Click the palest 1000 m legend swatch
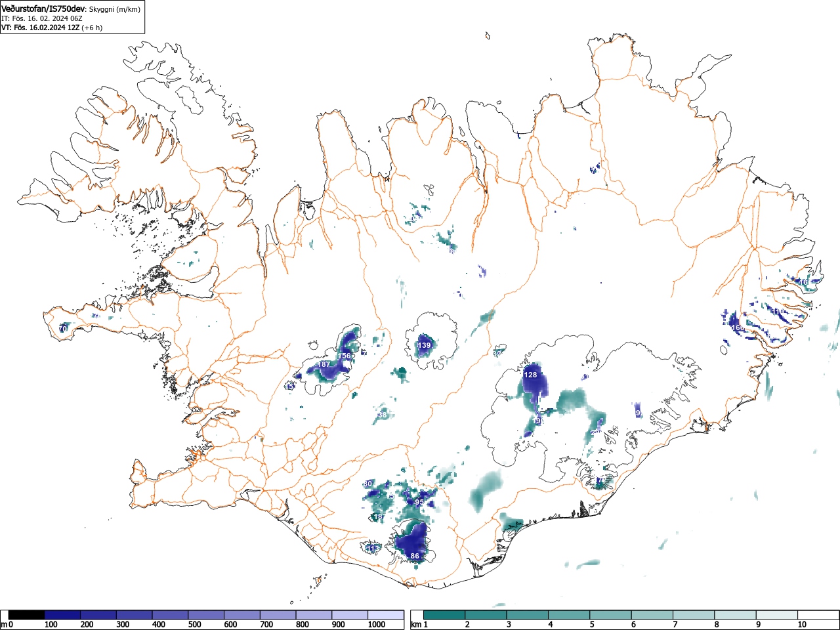 click(386, 615)
